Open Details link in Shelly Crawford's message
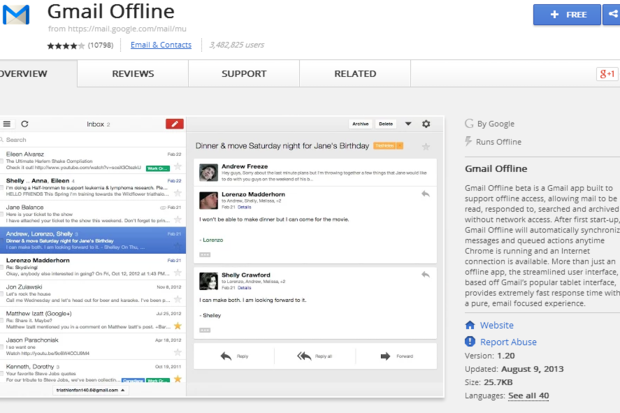The image size is (620, 413). [x=244, y=288]
